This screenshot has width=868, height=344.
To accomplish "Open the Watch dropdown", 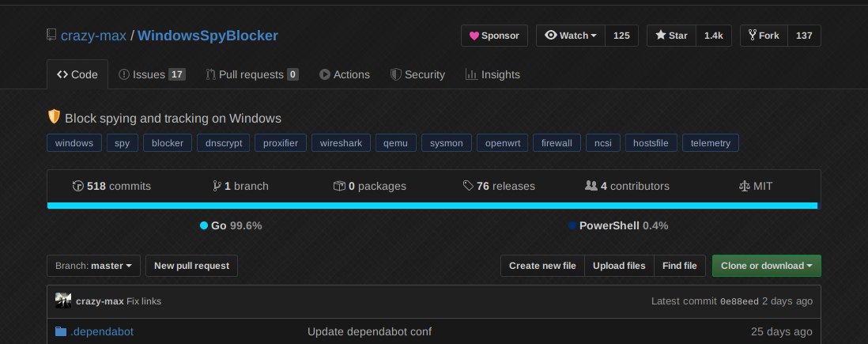I will (x=571, y=36).
